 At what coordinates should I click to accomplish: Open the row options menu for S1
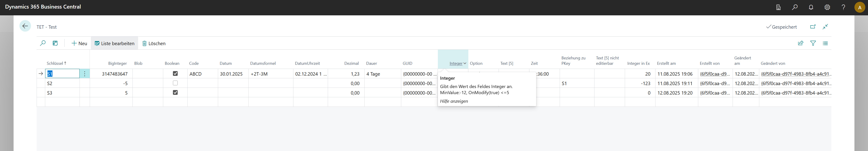[85, 74]
